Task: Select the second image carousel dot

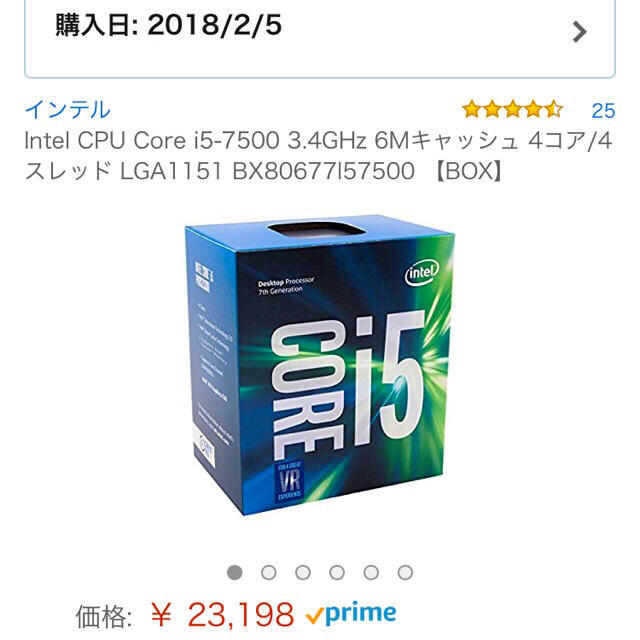Action: (x=269, y=572)
